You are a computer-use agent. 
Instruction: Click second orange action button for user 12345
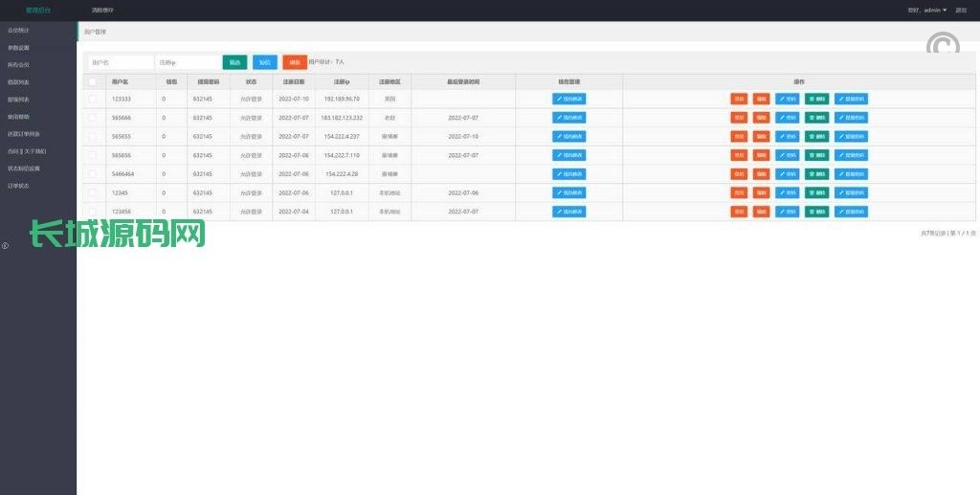tap(761, 192)
